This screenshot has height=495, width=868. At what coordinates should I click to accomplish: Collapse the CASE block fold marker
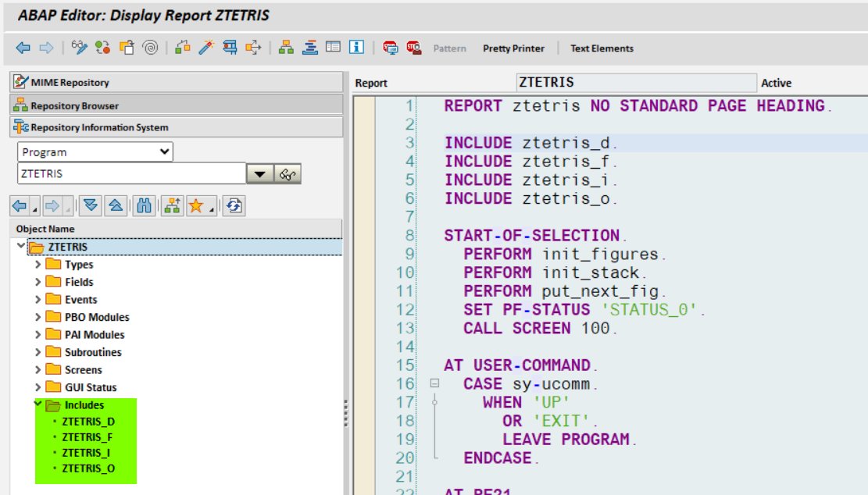[434, 383]
